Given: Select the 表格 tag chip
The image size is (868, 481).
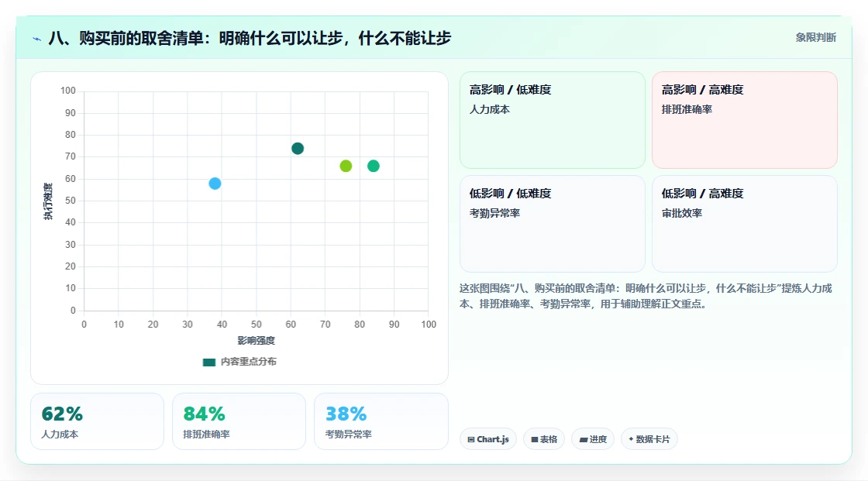Looking at the screenshot, I should pos(544,439).
